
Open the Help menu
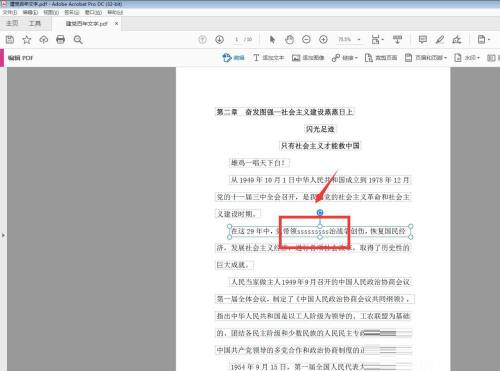click(x=115, y=12)
